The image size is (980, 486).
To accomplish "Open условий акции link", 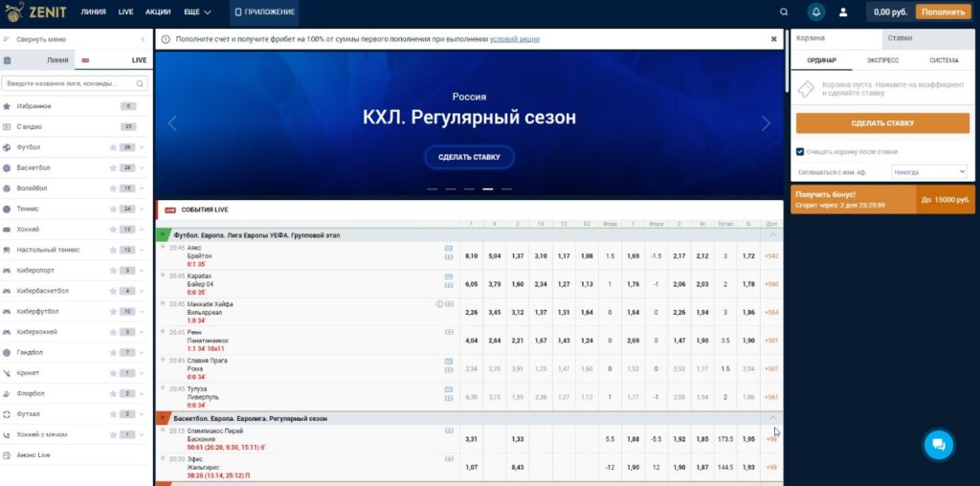I will point(514,39).
